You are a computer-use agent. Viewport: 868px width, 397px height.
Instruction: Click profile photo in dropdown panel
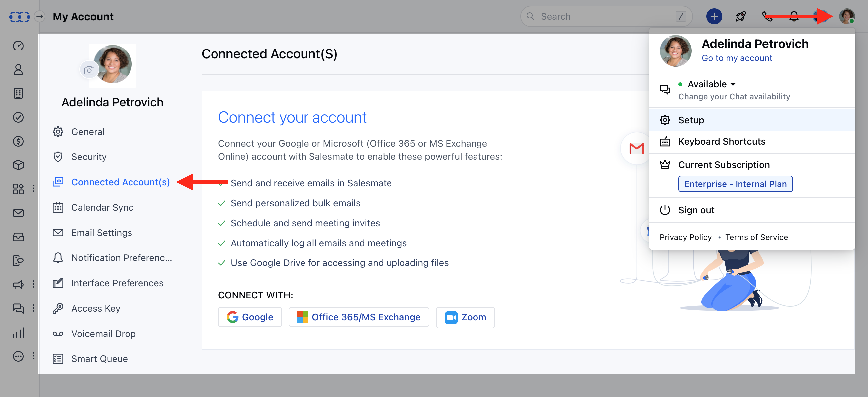pyautogui.click(x=675, y=51)
